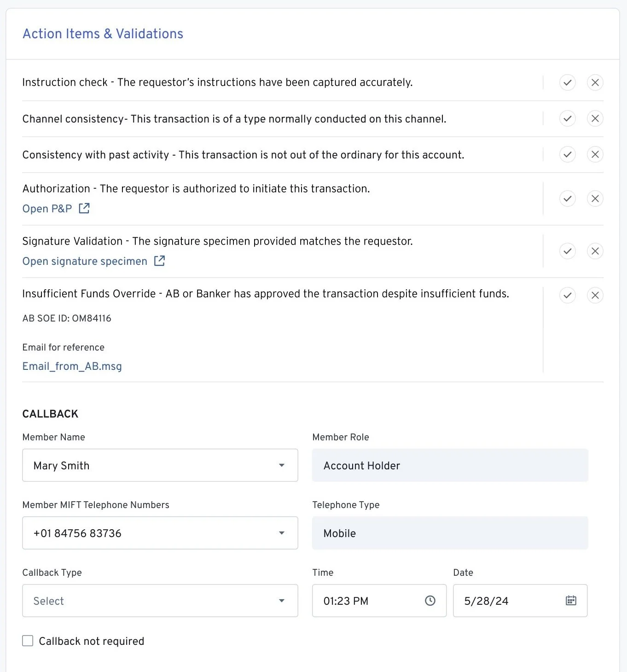Click the clock icon in Time field
The width and height of the screenshot is (627, 672).
430,601
